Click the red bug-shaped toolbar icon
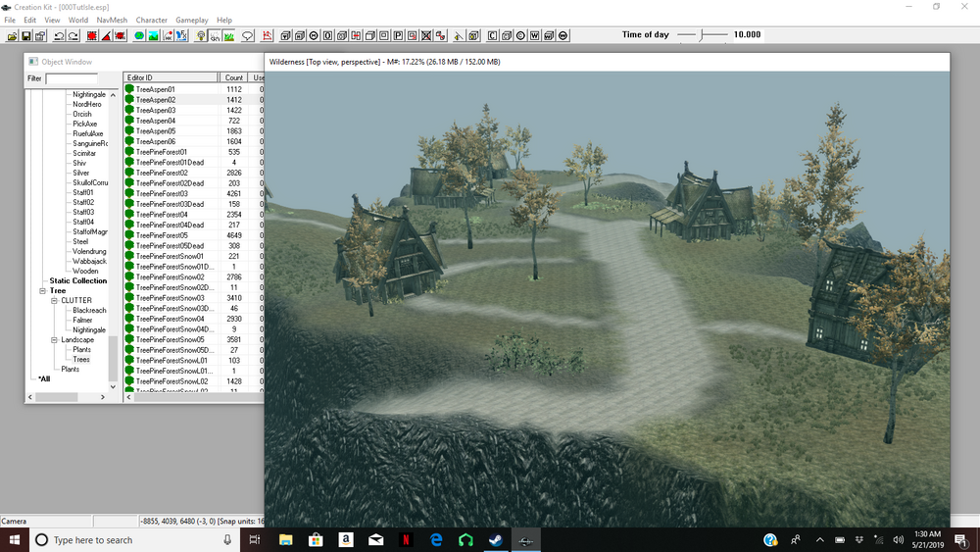Image resolution: width=980 pixels, height=552 pixels. click(120, 35)
